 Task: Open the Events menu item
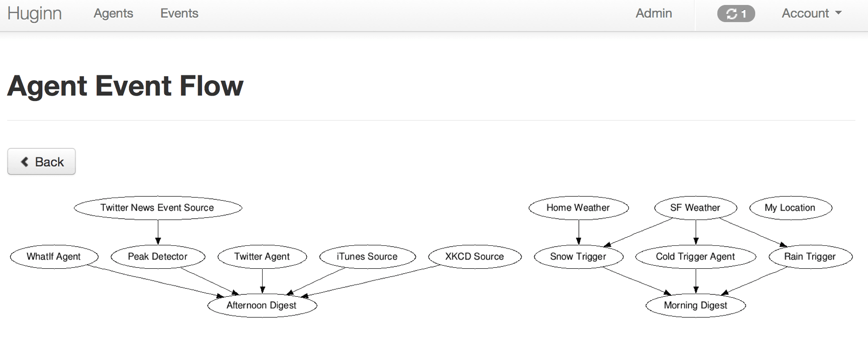click(179, 14)
